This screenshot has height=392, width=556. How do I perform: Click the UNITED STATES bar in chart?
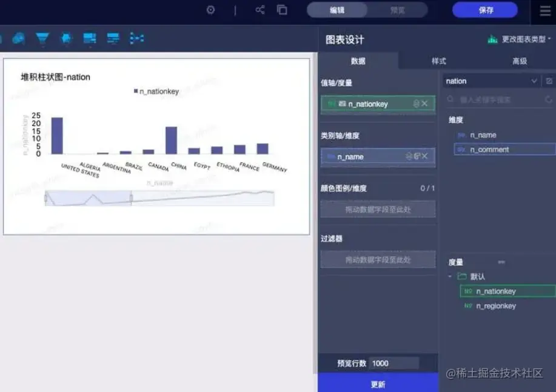click(57, 136)
